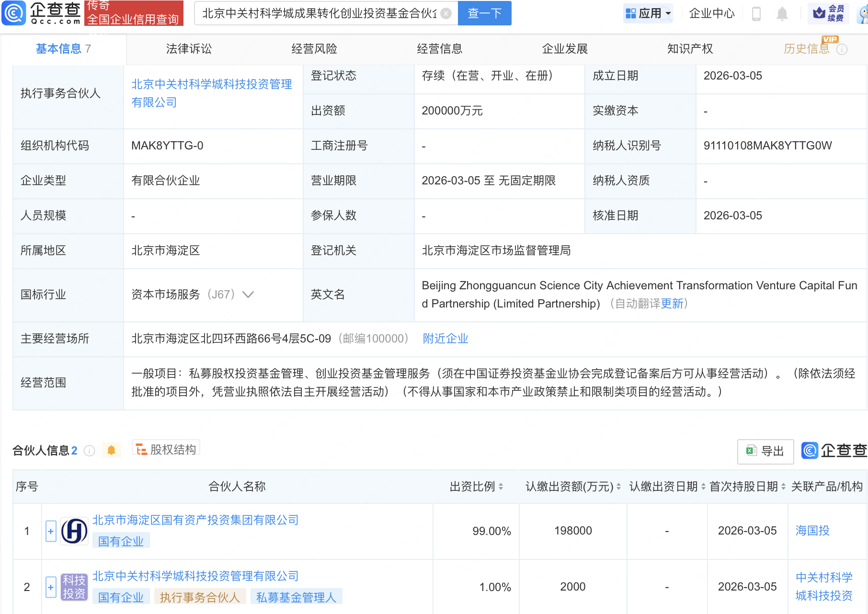Open the notification bell in header
The image size is (868, 614).
coord(782,13)
